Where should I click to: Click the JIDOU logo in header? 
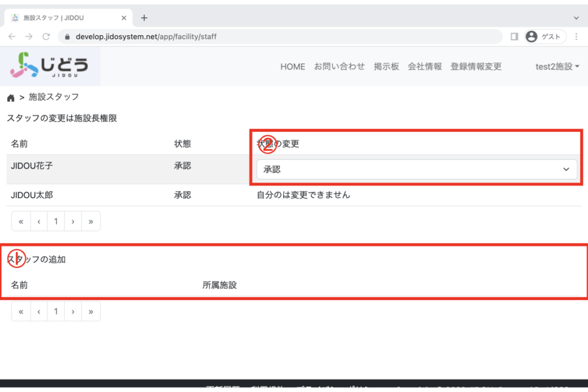click(x=51, y=67)
